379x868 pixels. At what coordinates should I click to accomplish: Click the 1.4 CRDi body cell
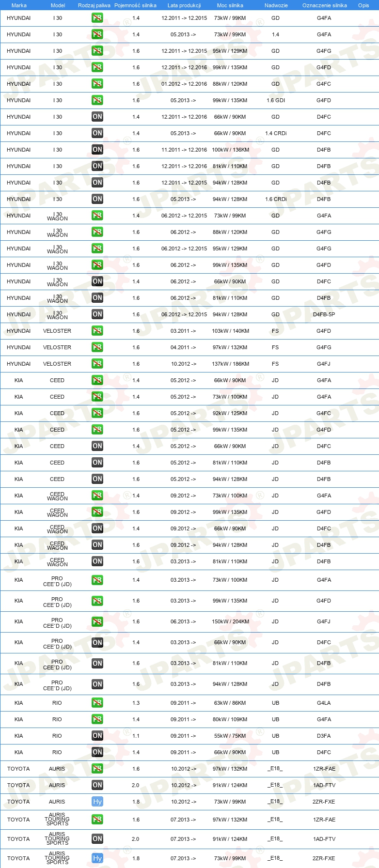click(x=276, y=133)
